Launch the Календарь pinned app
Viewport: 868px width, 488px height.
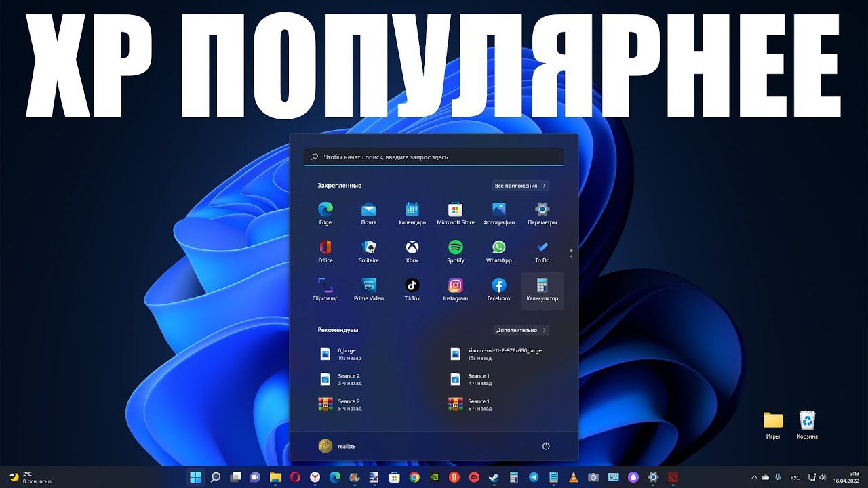tap(412, 213)
